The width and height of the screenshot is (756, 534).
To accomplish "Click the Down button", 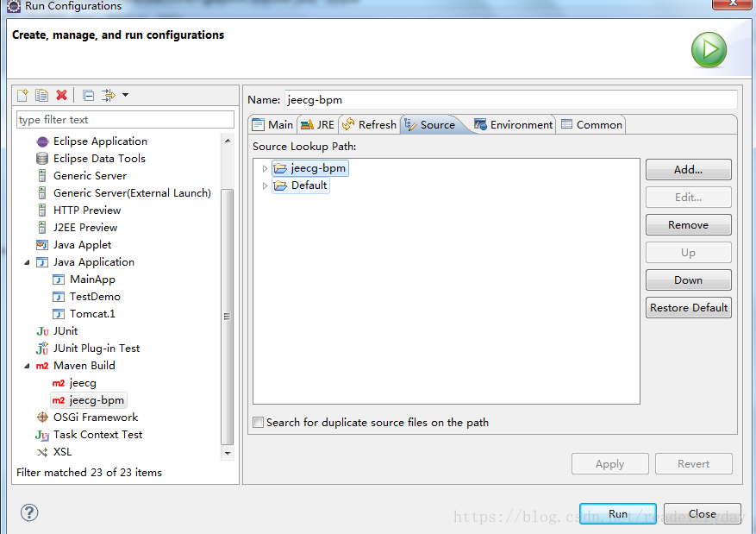I will [x=689, y=280].
